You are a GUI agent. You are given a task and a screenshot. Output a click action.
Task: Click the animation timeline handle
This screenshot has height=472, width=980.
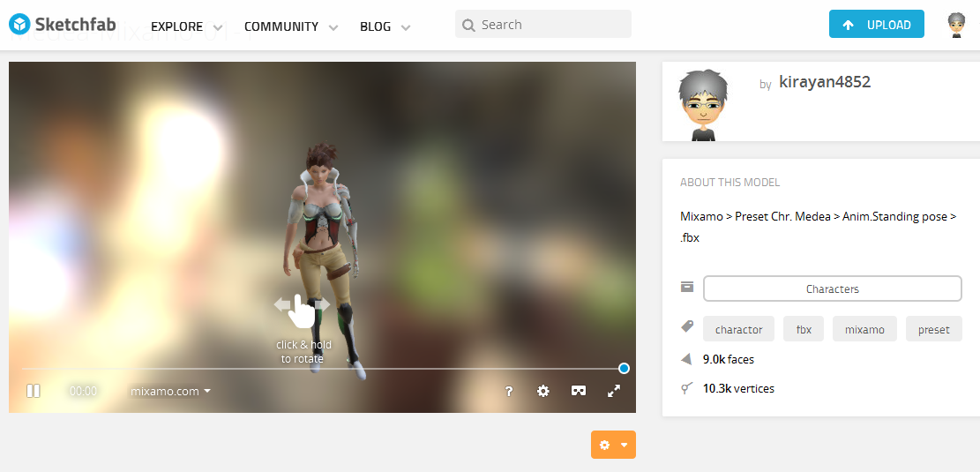point(623,368)
